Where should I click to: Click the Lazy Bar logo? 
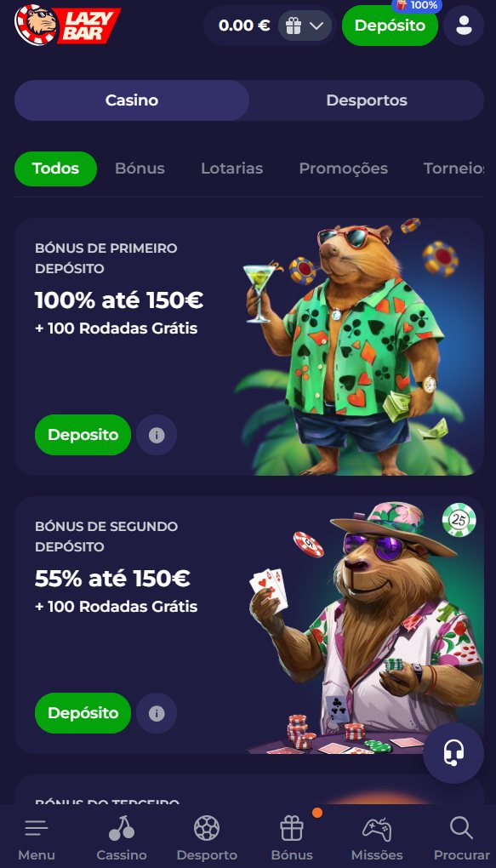coord(67,25)
